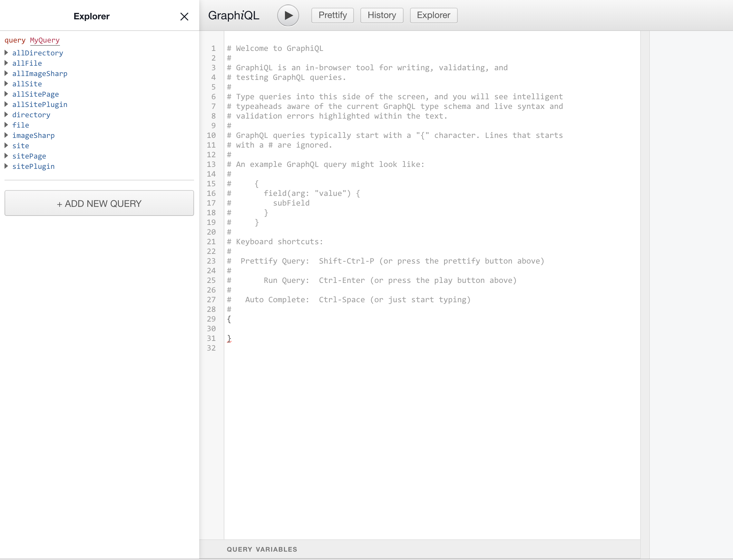Edit the MyQuery name field
The height and width of the screenshot is (560, 733).
tap(45, 40)
